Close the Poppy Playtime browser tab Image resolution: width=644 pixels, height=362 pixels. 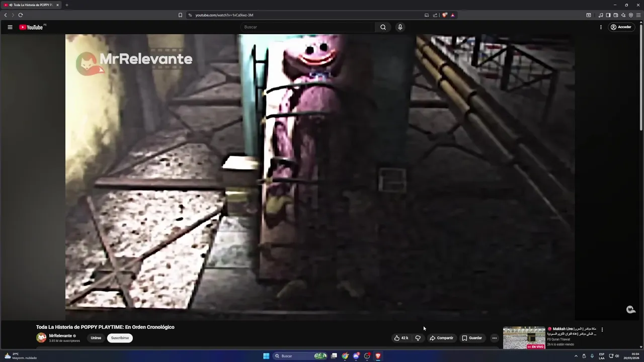(x=57, y=5)
